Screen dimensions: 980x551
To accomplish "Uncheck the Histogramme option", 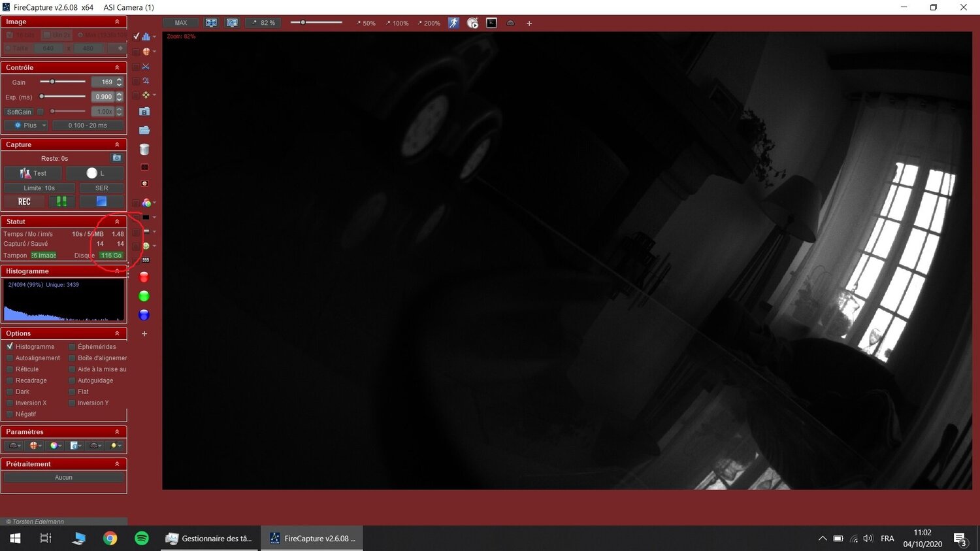I will (10, 346).
